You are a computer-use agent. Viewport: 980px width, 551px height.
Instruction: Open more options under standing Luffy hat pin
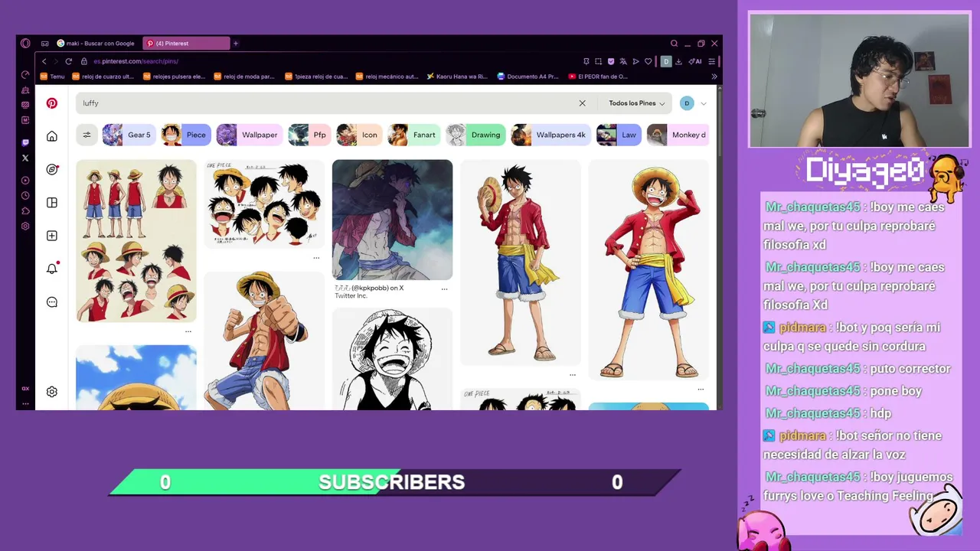pos(573,375)
